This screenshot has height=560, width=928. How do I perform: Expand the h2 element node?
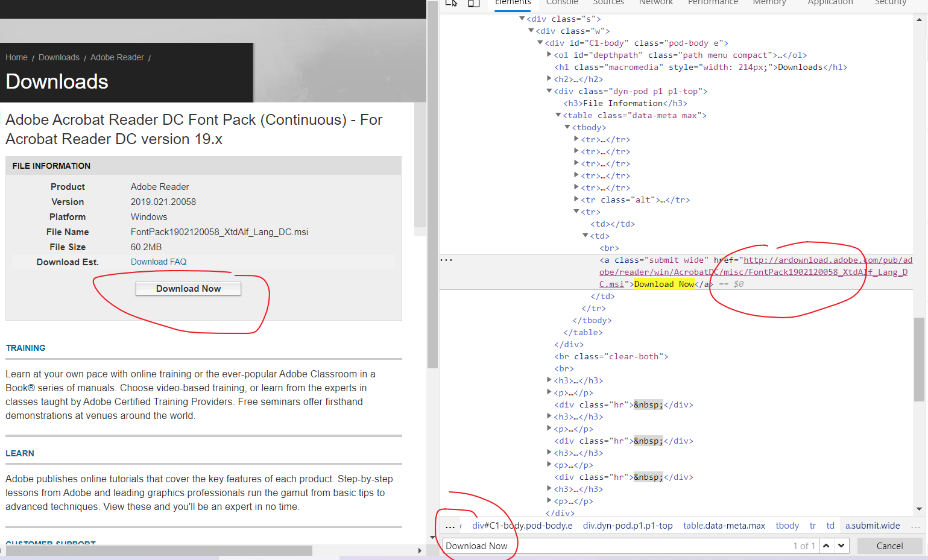click(549, 79)
